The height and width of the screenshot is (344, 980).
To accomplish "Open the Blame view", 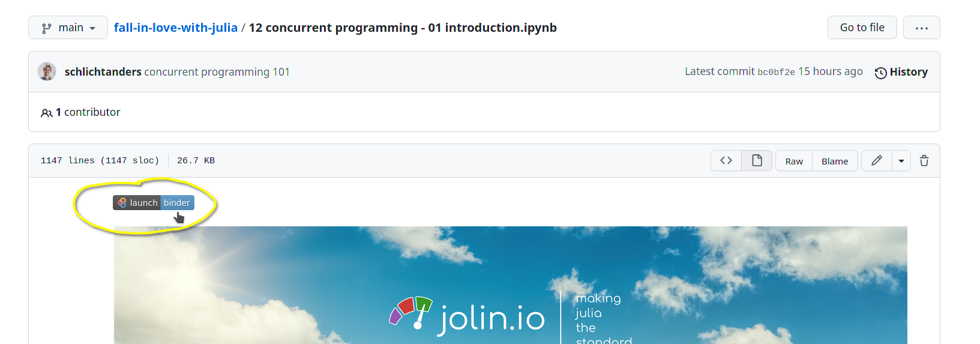I will [x=835, y=161].
